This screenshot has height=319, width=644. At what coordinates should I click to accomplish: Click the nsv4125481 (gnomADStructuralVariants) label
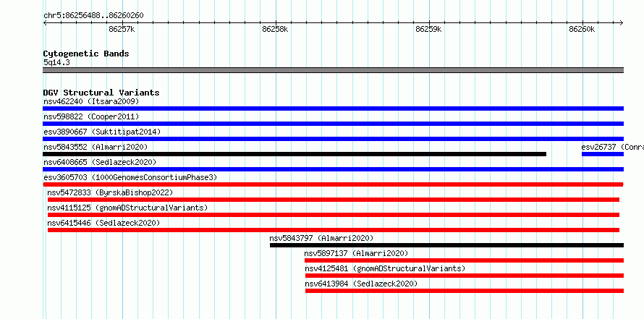[385, 268]
